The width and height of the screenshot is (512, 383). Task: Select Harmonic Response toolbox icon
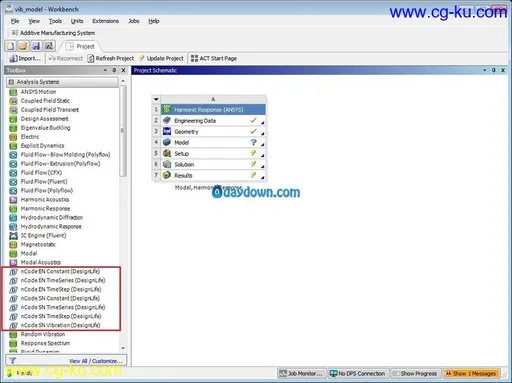pyautogui.click(x=13, y=209)
